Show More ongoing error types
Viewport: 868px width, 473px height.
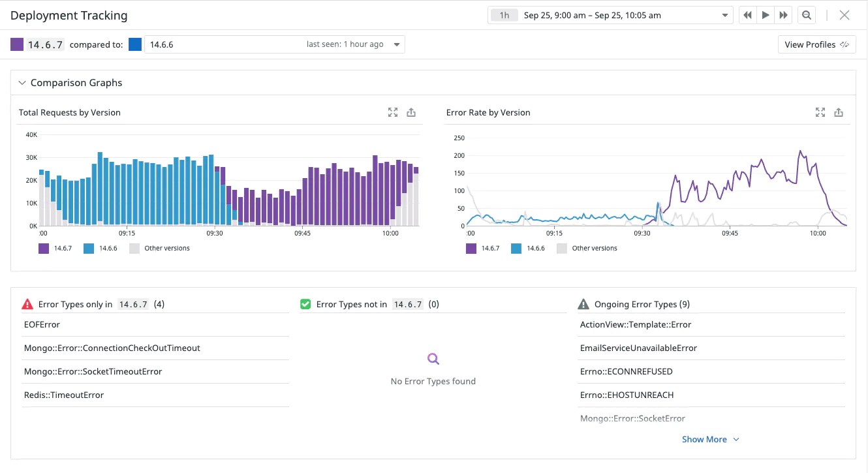705,439
